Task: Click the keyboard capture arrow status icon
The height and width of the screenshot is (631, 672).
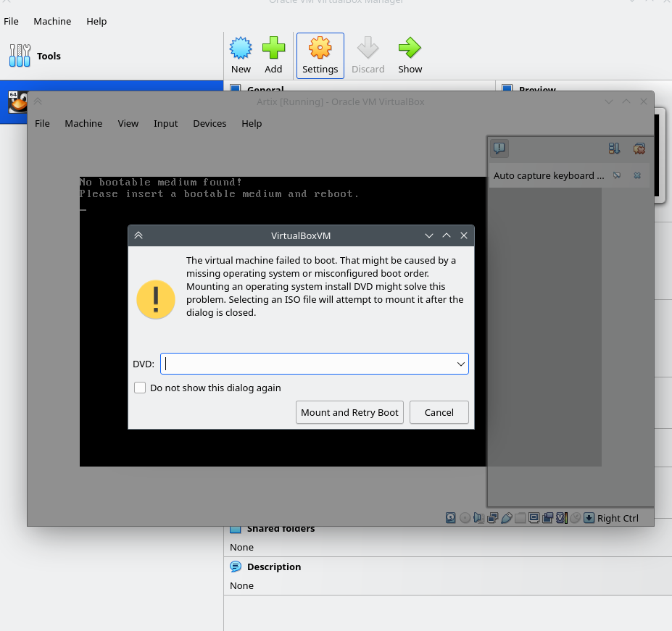Action: coord(589,518)
